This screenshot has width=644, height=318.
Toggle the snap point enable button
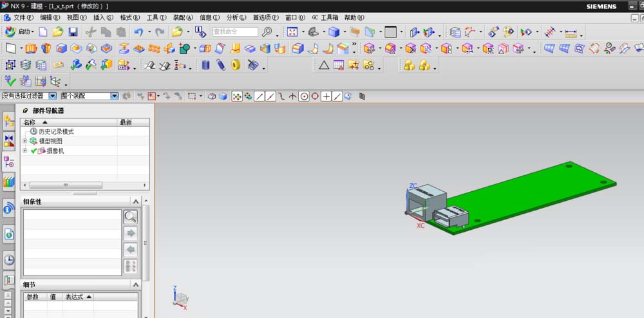(x=237, y=97)
